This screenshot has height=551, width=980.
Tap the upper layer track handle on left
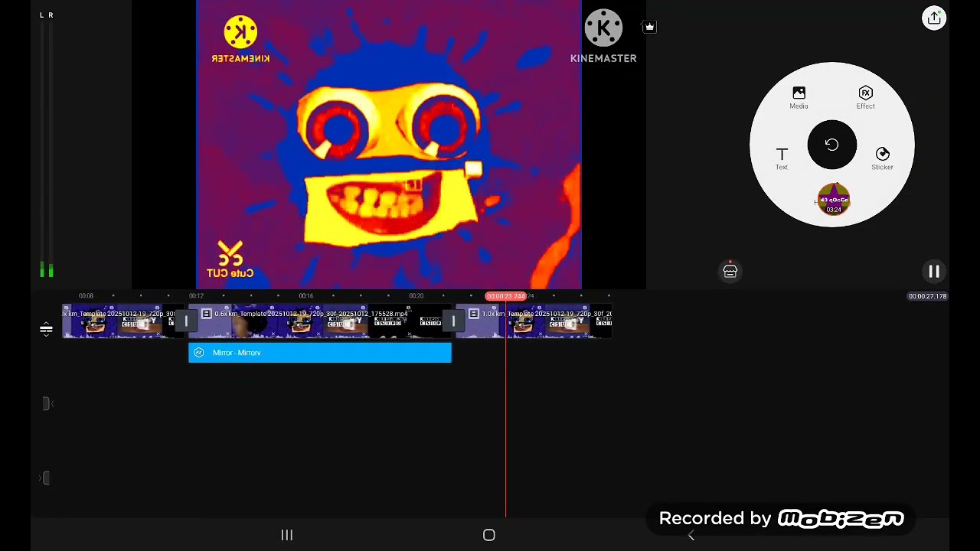[x=46, y=403]
